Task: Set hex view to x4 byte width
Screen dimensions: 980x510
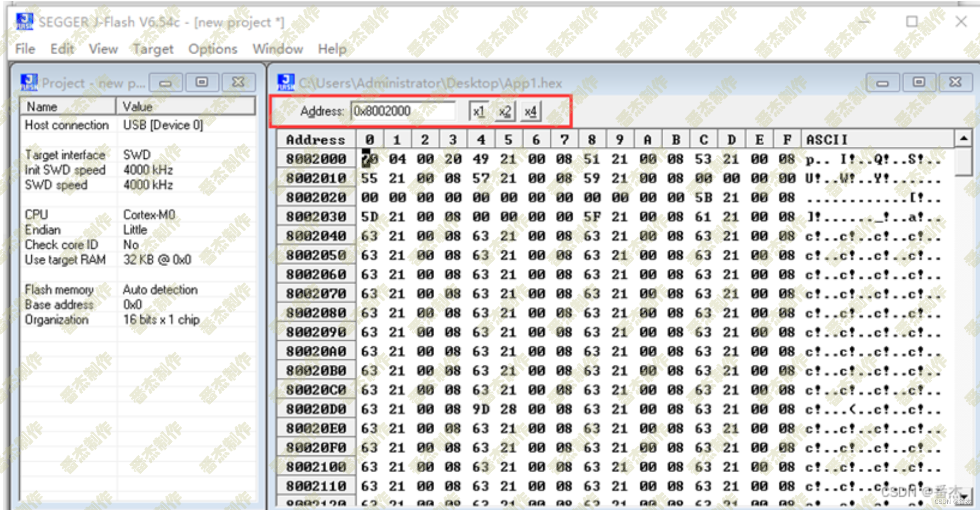Action: tap(530, 111)
